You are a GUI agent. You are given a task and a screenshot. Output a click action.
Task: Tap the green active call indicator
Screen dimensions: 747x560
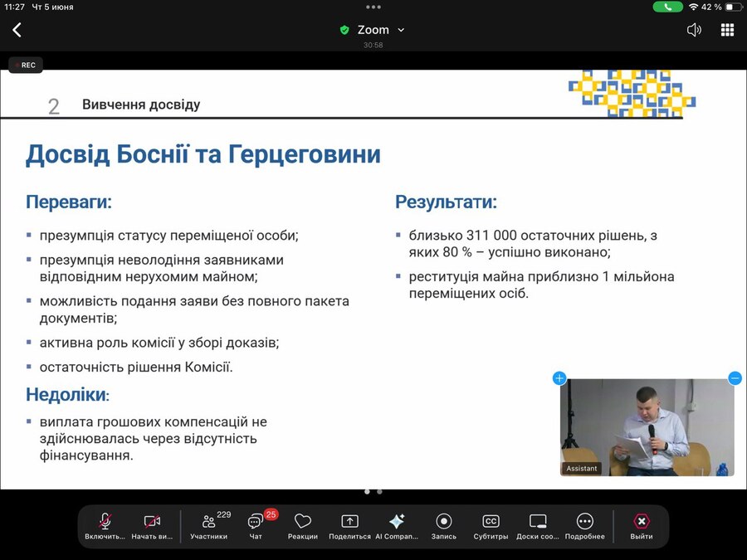click(667, 7)
